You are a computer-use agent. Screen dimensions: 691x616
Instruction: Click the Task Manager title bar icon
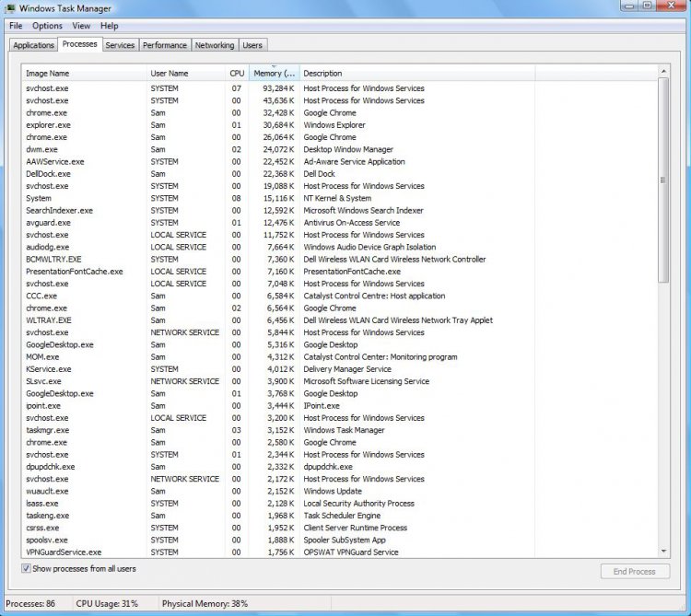pos(9,8)
